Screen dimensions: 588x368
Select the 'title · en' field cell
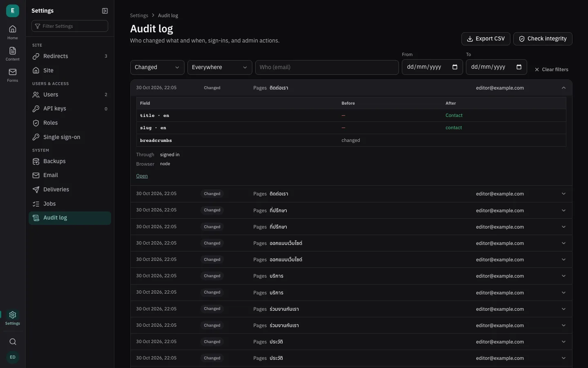click(x=154, y=116)
